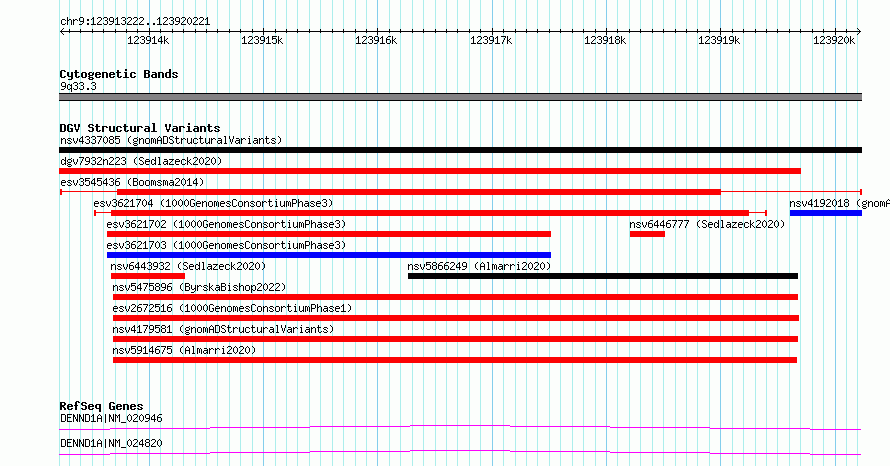Click the short red nsv6443932 bar
The height and width of the screenshot is (466, 890).
tap(148, 276)
